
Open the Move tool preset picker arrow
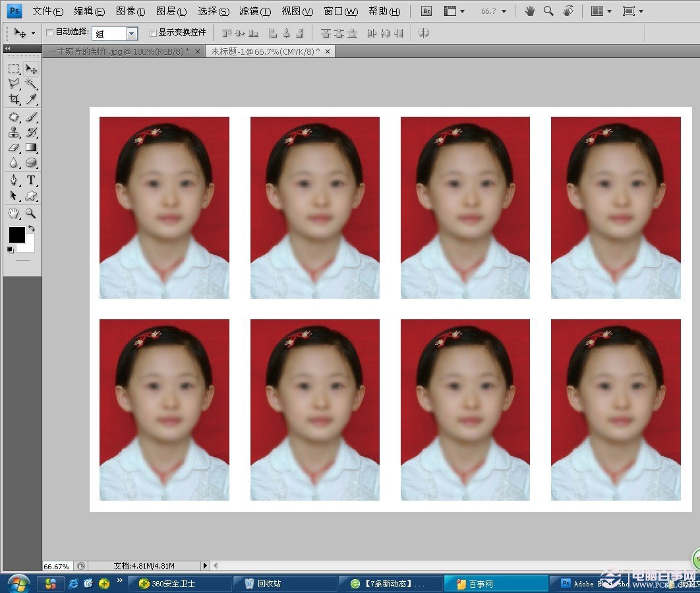33,33
